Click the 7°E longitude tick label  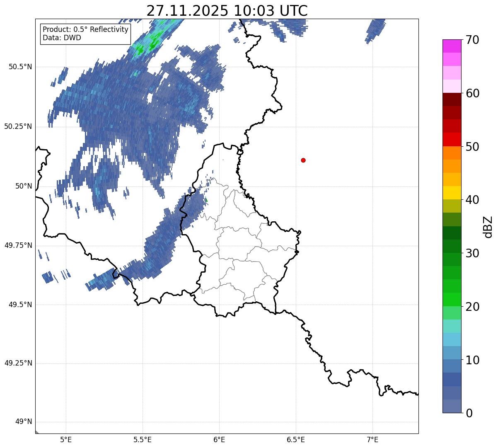point(372,439)
